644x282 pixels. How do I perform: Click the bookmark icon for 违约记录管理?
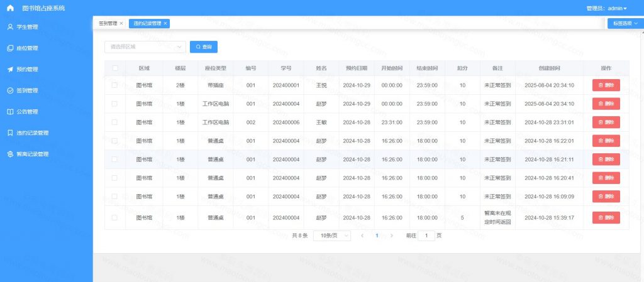(x=10, y=133)
